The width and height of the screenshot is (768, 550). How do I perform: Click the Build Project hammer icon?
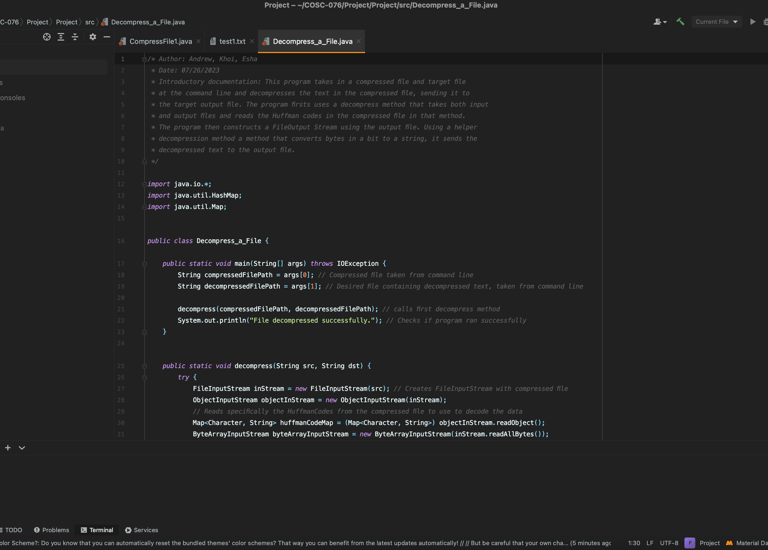[x=680, y=21]
